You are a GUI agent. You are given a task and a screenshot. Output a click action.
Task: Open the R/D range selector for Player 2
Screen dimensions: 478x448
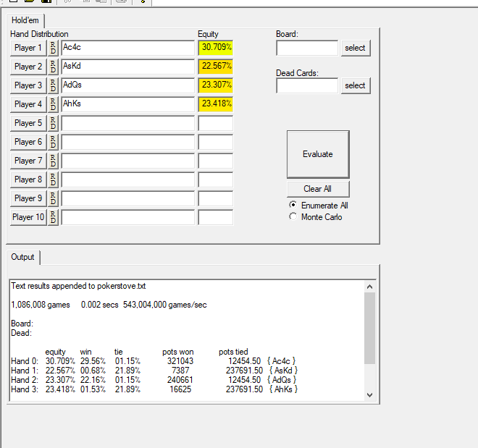[53, 67]
